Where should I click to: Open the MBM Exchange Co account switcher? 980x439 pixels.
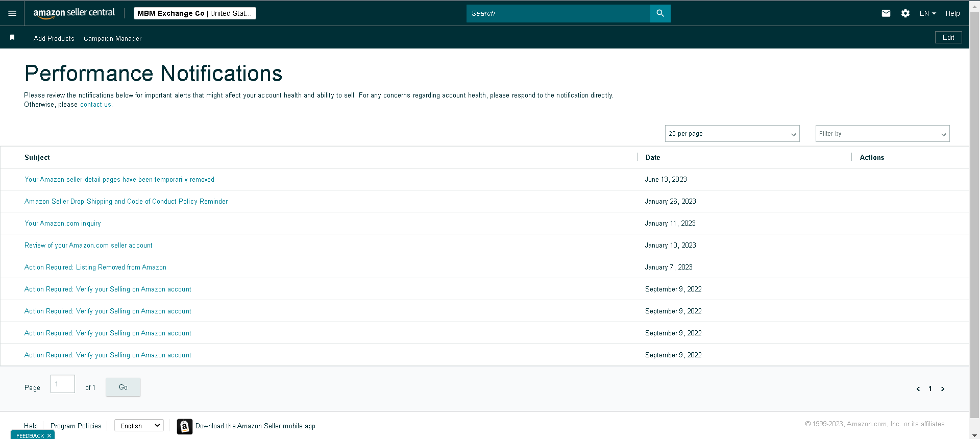(195, 13)
